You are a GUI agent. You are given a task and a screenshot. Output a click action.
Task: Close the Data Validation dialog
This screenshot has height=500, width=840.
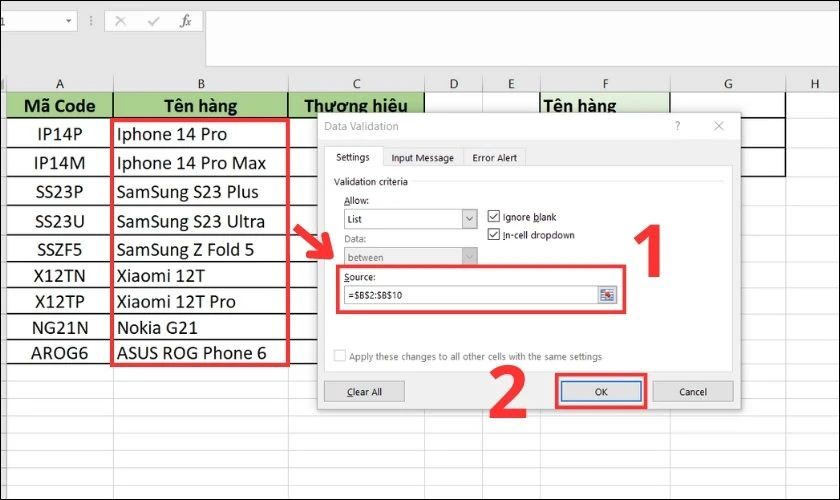click(x=719, y=126)
